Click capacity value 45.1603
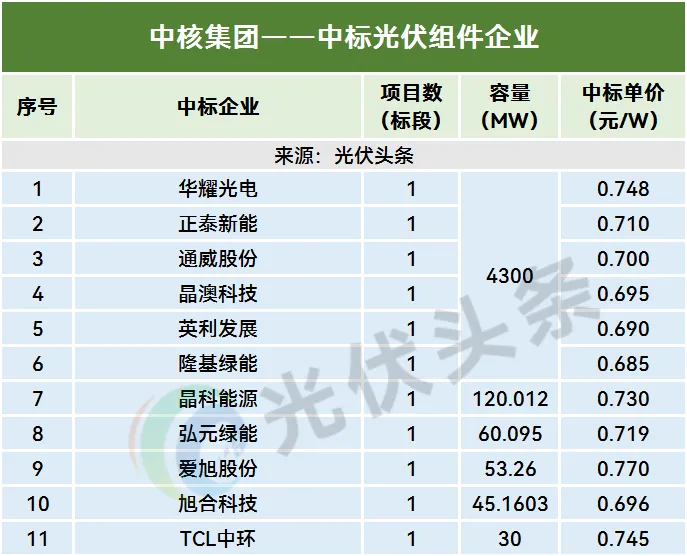The image size is (687, 556). [510, 504]
